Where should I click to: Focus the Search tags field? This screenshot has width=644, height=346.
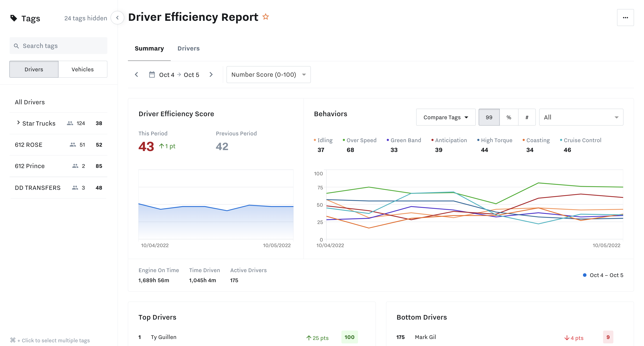[62, 46]
